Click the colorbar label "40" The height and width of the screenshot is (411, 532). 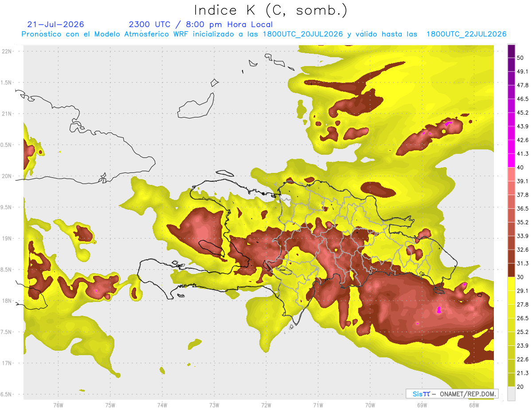[521, 168]
